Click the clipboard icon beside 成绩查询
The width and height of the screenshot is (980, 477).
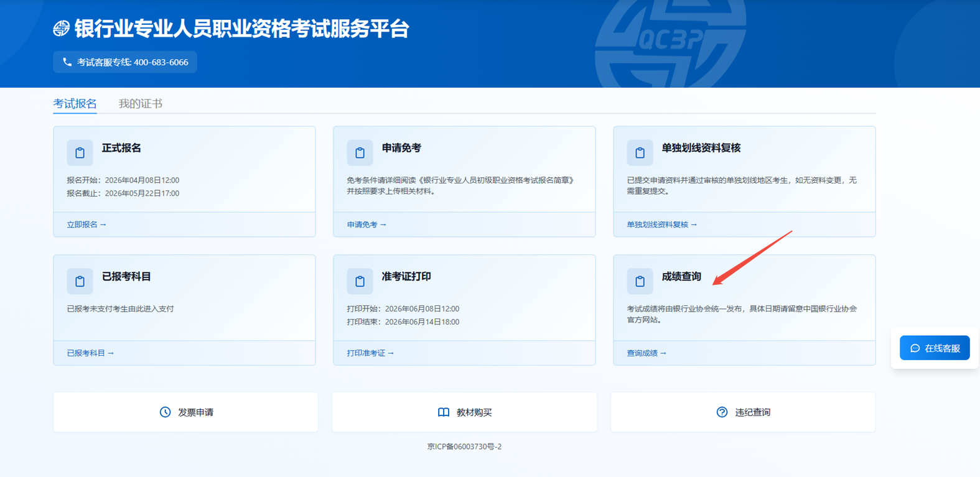(640, 282)
